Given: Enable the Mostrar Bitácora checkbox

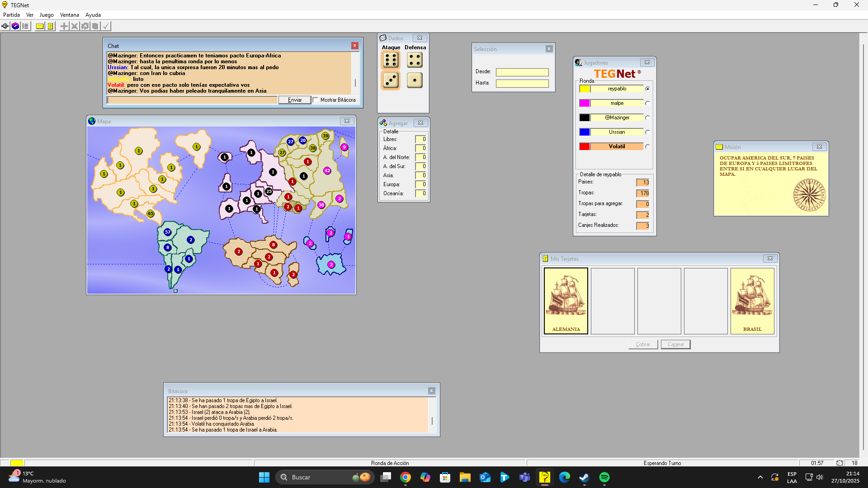Looking at the screenshot, I should (x=316, y=100).
